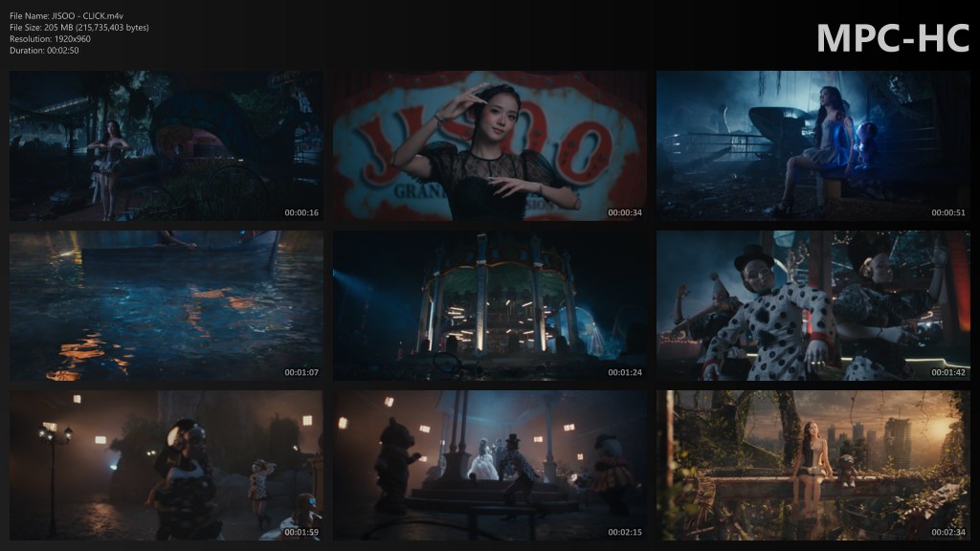Image resolution: width=980 pixels, height=551 pixels.
Task: Click the 00:01:07 timestamp label
Action: tap(301, 372)
